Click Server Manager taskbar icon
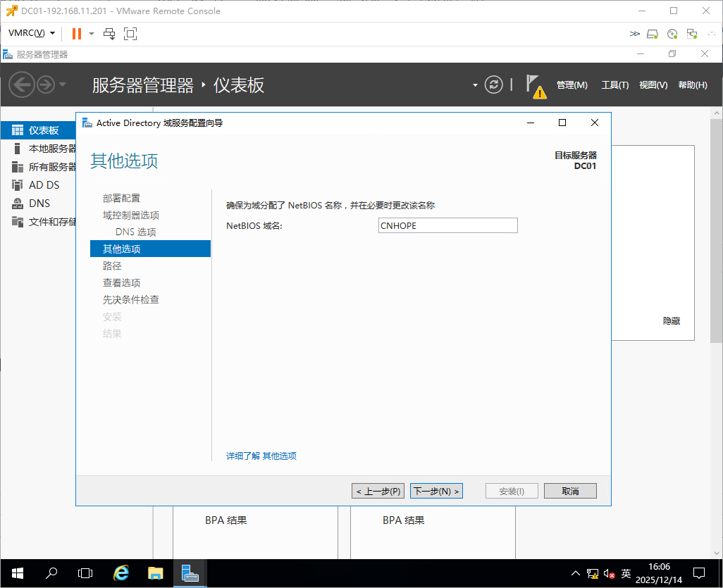Viewport: 723px width, 588px height. [x=190, y=573]
